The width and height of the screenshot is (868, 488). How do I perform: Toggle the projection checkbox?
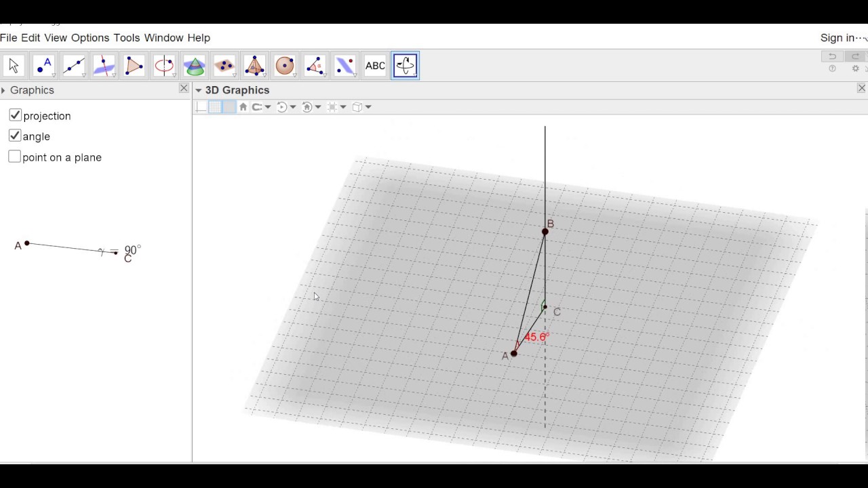(x=15, y=115)
